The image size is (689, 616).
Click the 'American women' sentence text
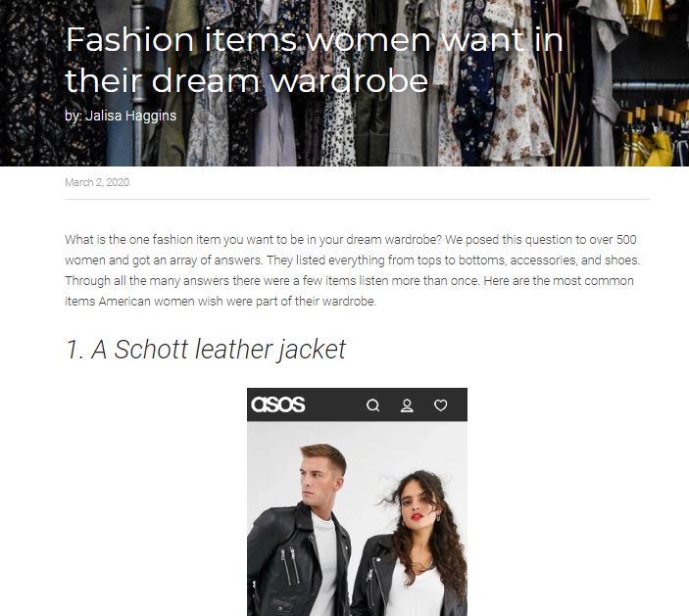click(221, 302)
